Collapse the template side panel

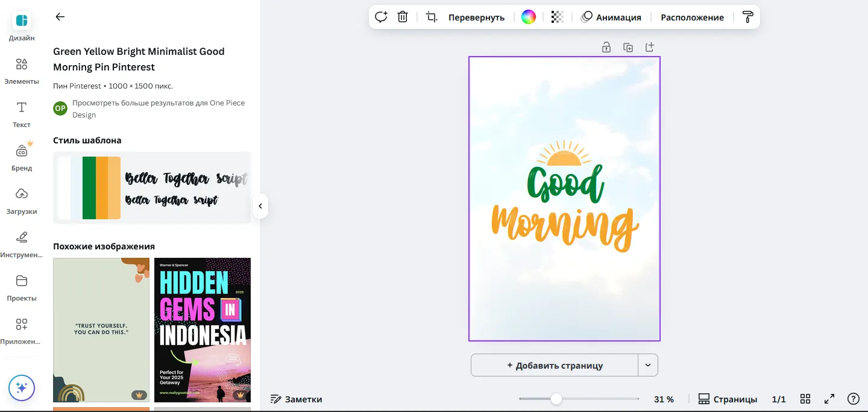click(x=260, y=206)
